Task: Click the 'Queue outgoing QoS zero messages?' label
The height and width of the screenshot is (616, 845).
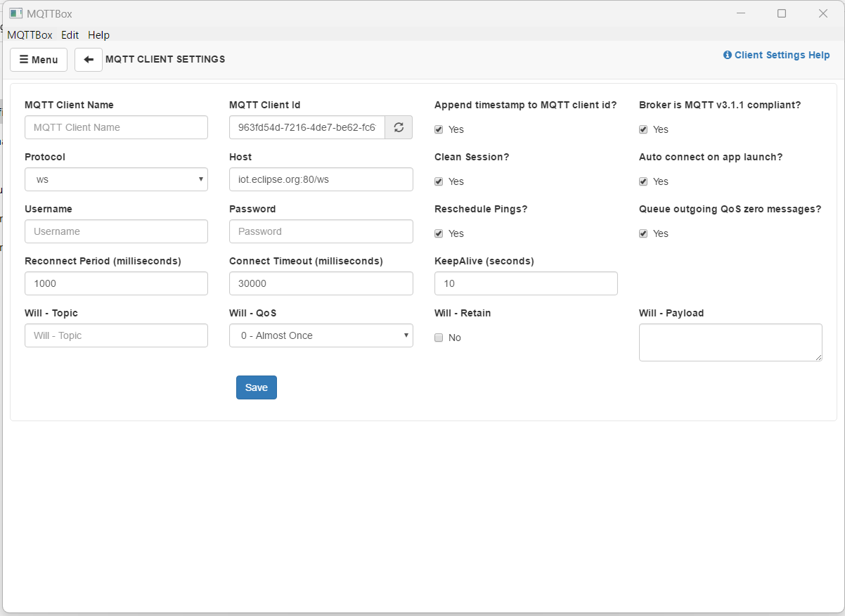Action: tap(730, 209)
